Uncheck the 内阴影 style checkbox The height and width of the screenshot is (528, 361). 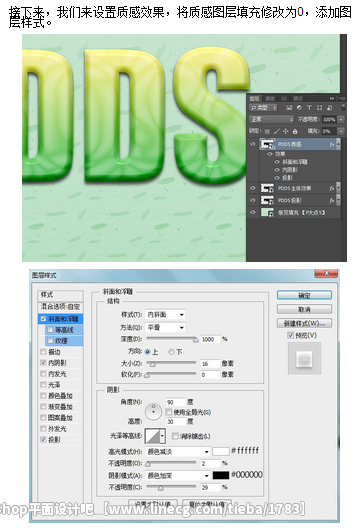pos(43,363)
